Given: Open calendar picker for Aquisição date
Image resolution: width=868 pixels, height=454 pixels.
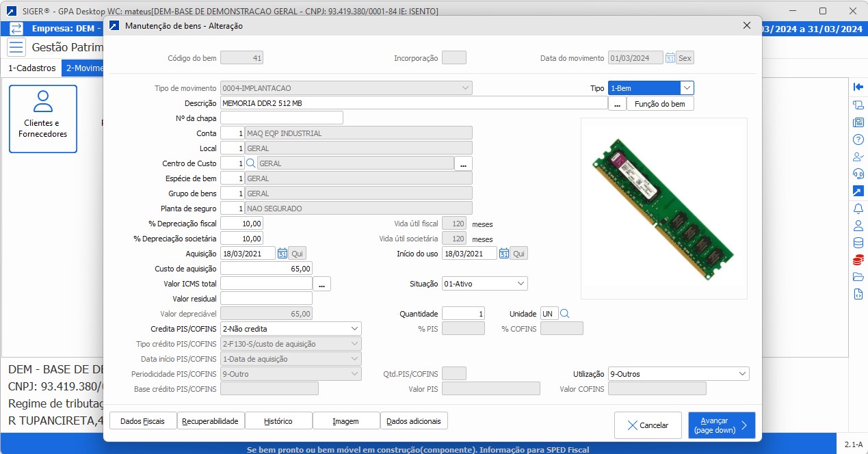Looking at the screenshot, I should 281,254.
